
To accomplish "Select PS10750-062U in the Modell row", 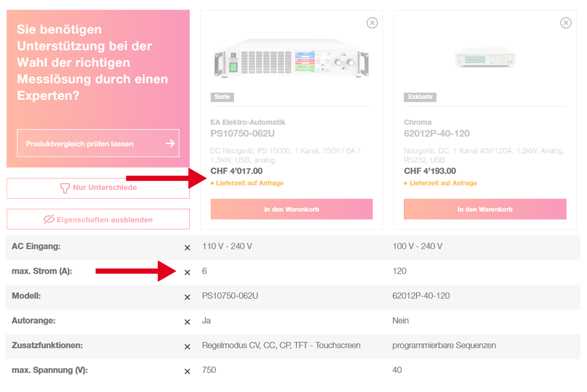I will tap(230, 296).
